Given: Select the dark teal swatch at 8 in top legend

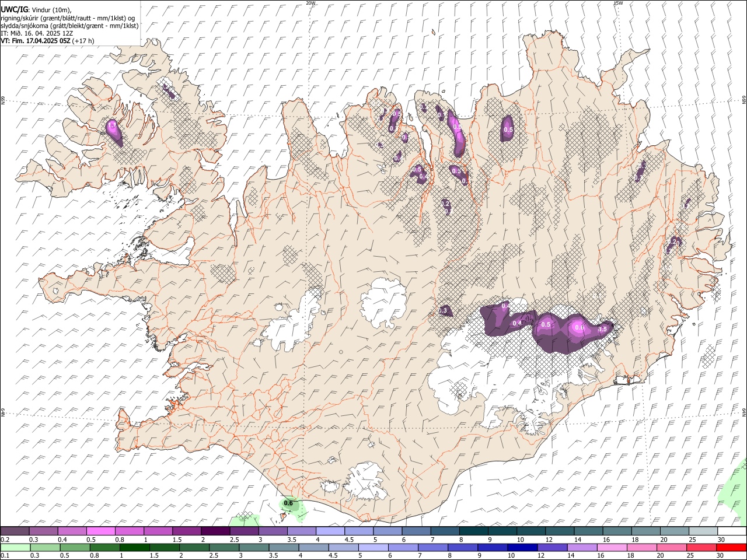Looking at the screenshot, I should (473, 531).
